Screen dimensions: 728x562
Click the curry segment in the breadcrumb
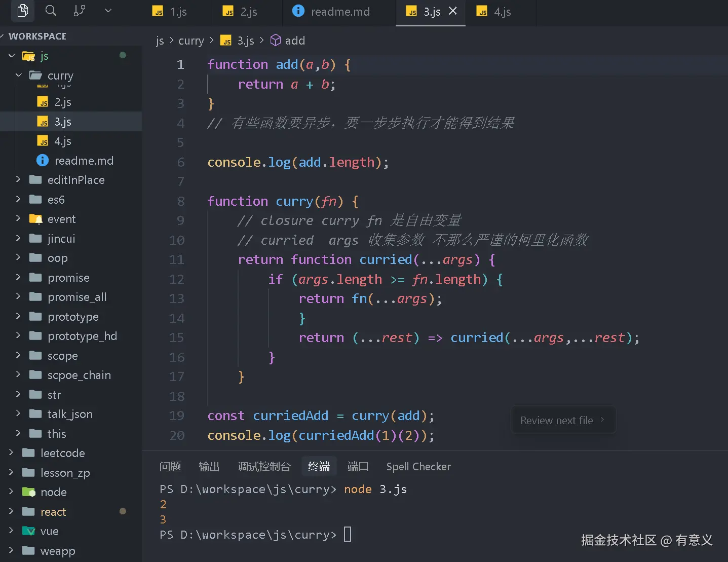[x=191, y=41]
